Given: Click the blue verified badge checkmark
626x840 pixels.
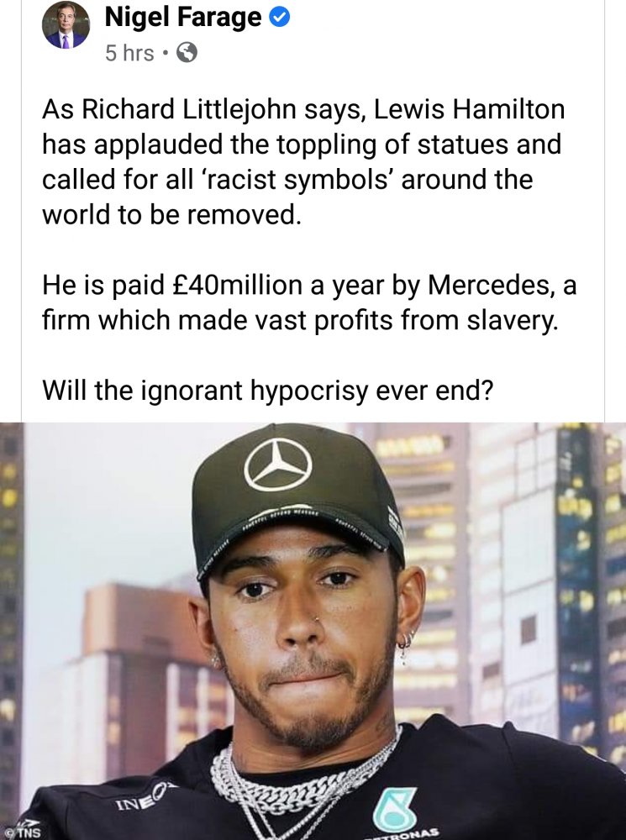Looking at the screenshot, I should point(279,18).
